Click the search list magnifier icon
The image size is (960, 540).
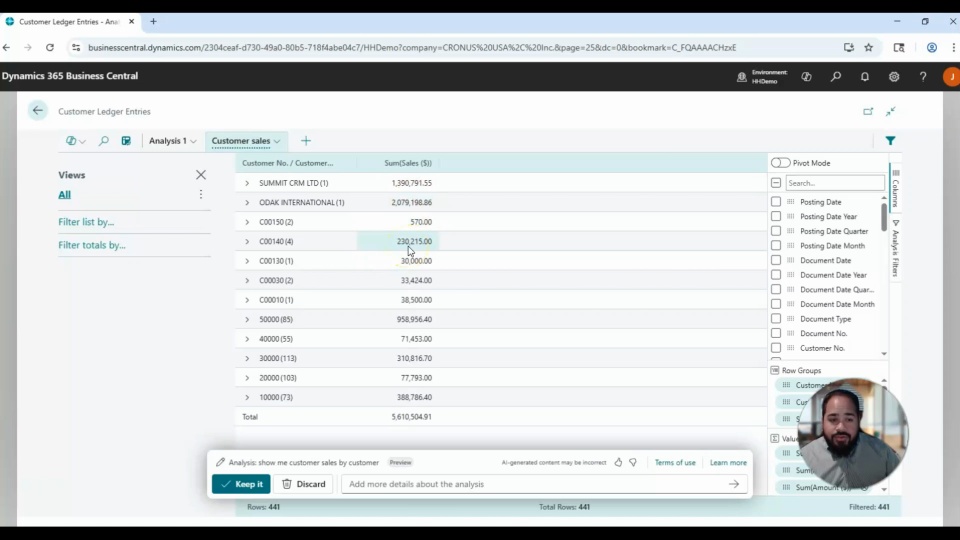(x=103, y=141)
